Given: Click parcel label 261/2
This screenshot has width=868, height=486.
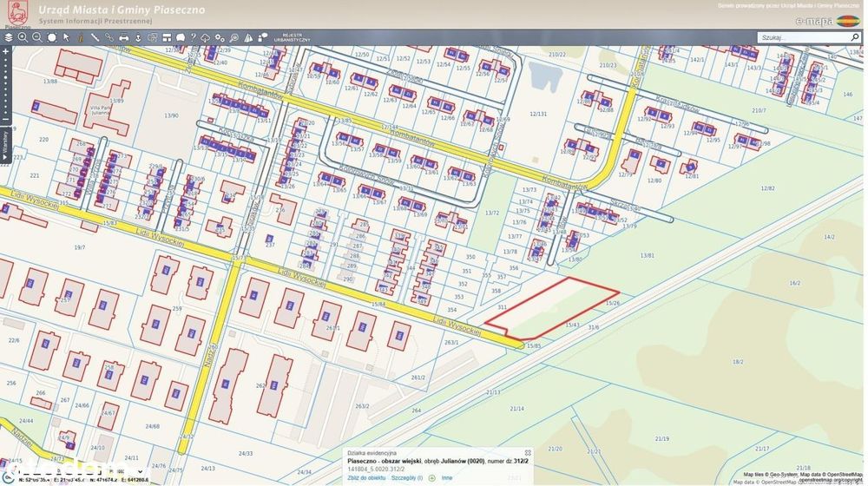Looking at the screenshot, I should point(418,378).
